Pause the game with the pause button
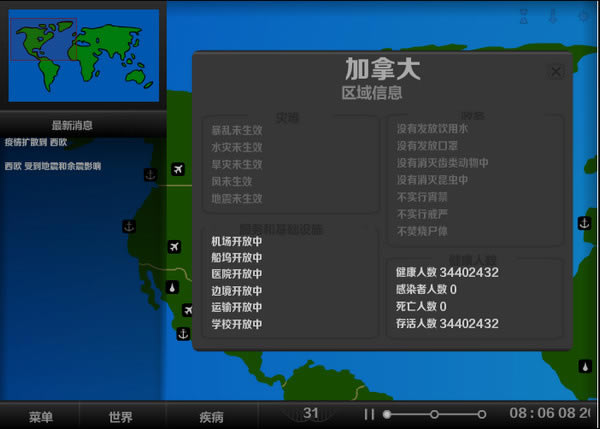This screenshot has height=429, width=600. coord(369,414)
